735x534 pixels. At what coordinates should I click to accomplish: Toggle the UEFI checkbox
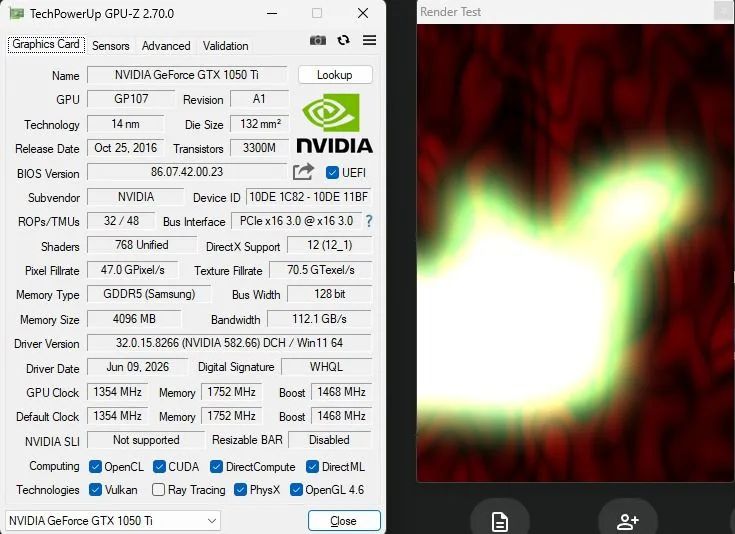click(x=332, y=173)
